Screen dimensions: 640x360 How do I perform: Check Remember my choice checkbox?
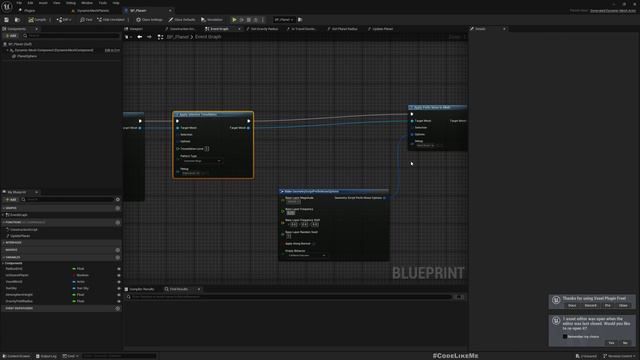click(x=565, y=337)
